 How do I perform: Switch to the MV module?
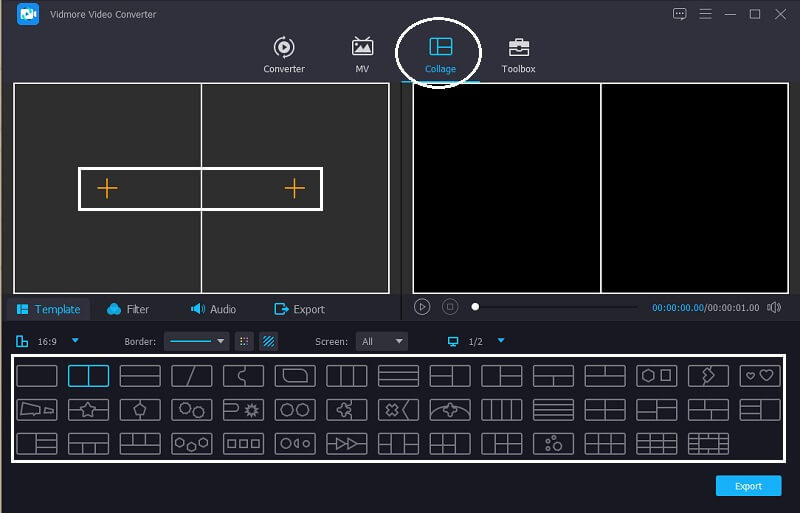coord(362,55)
